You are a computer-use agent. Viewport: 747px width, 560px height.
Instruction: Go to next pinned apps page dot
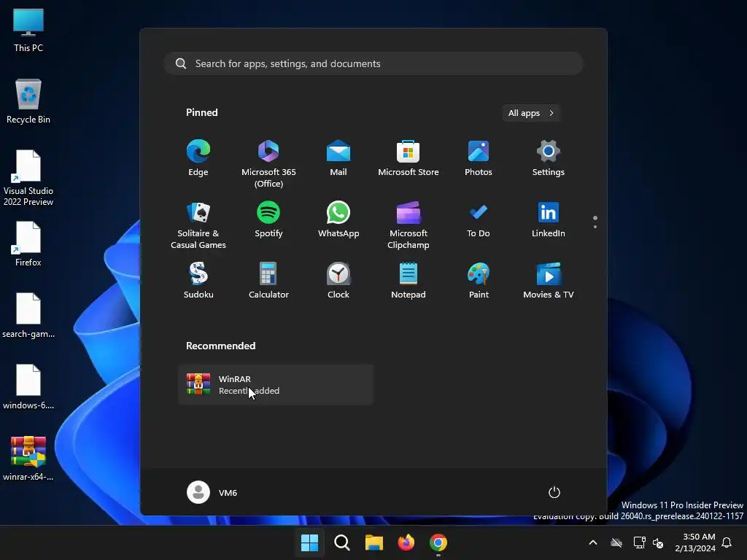point(595,227)
